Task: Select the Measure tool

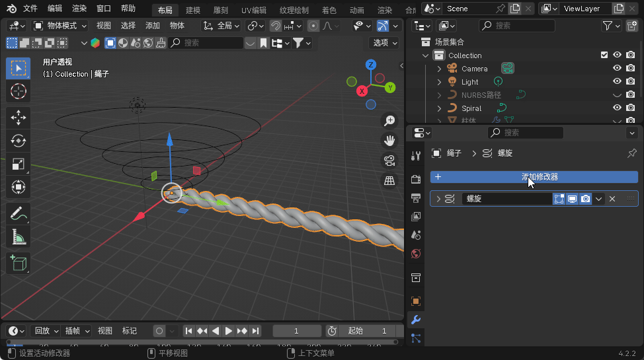Action: [18, 237]
